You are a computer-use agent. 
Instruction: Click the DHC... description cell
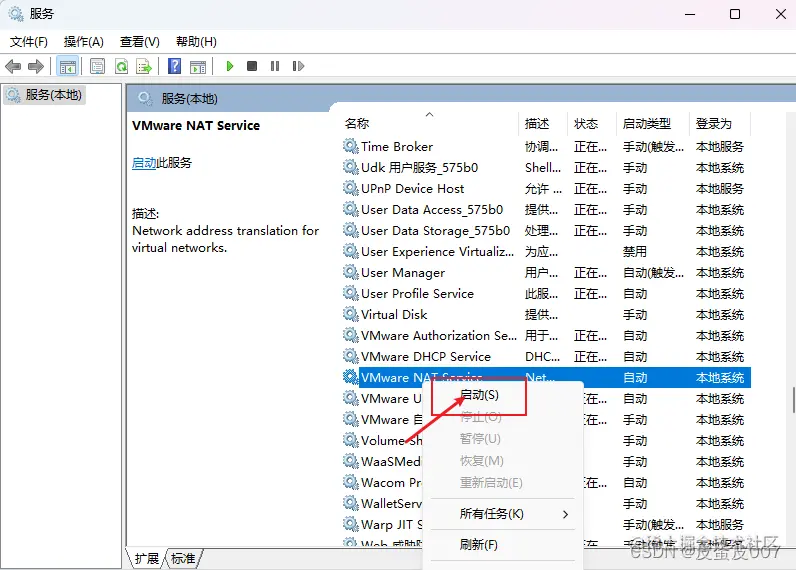[542, 357]
